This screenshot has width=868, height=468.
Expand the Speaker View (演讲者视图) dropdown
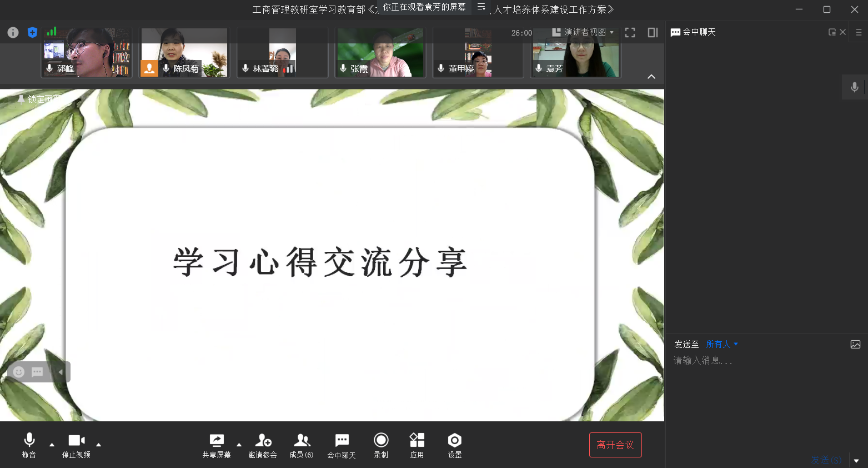[584, 32]
